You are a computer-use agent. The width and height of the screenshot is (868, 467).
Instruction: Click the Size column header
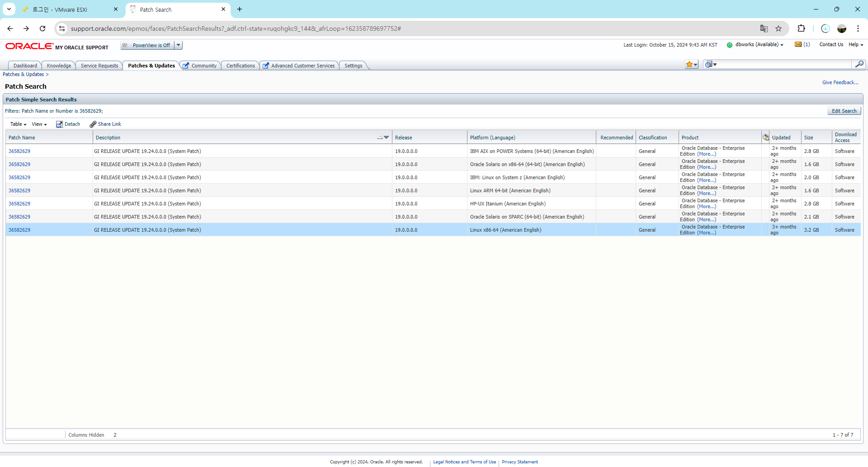pyautogui.click(x=816, y=138)
